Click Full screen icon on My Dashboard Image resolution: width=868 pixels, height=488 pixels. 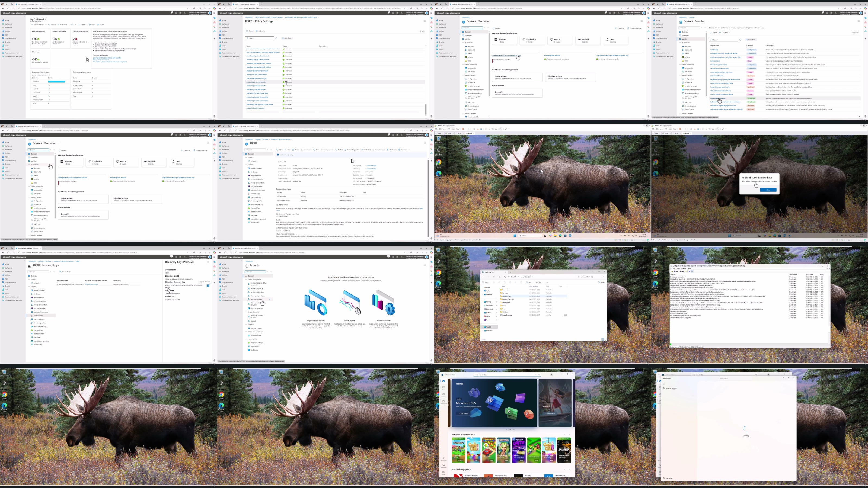[x=59, y=25]
